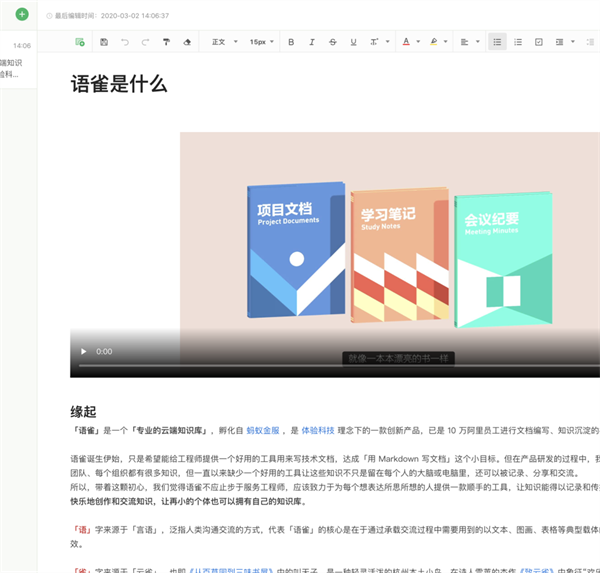This screenshot has width=600, height=573.
Task: Click the last edited time 2020-03-02 14:06:37
Action: pyautogui.click(x=135, y=16)
